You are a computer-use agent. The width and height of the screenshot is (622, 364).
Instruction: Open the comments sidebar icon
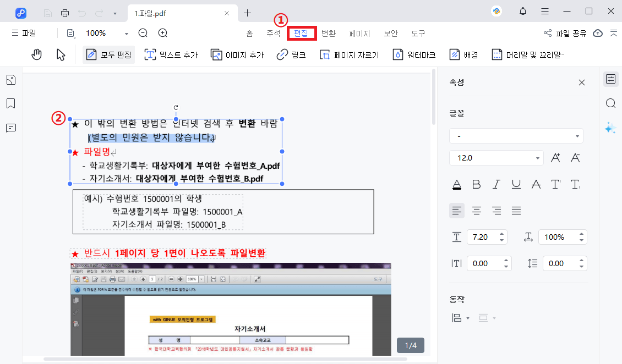(11, 128)
